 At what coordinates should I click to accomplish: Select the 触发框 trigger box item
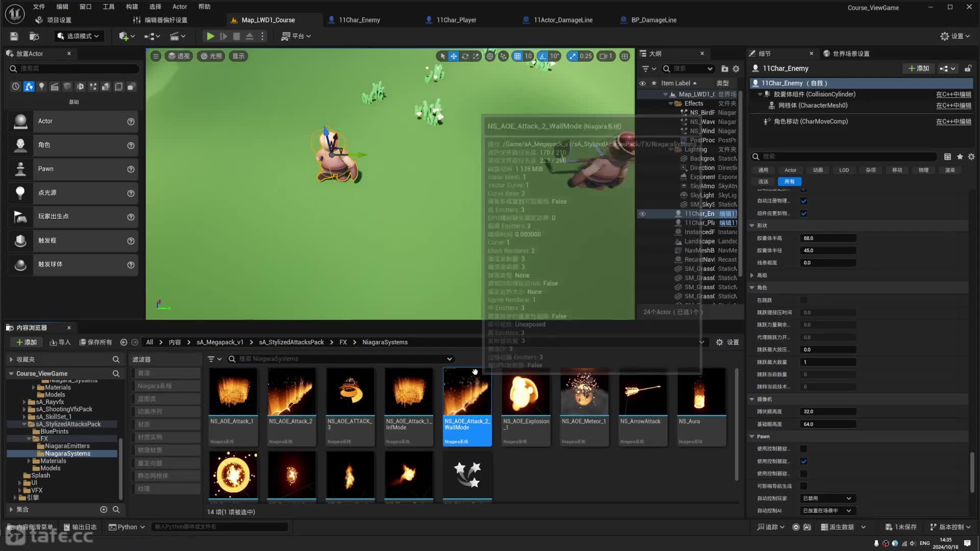(x=73, y=241)
